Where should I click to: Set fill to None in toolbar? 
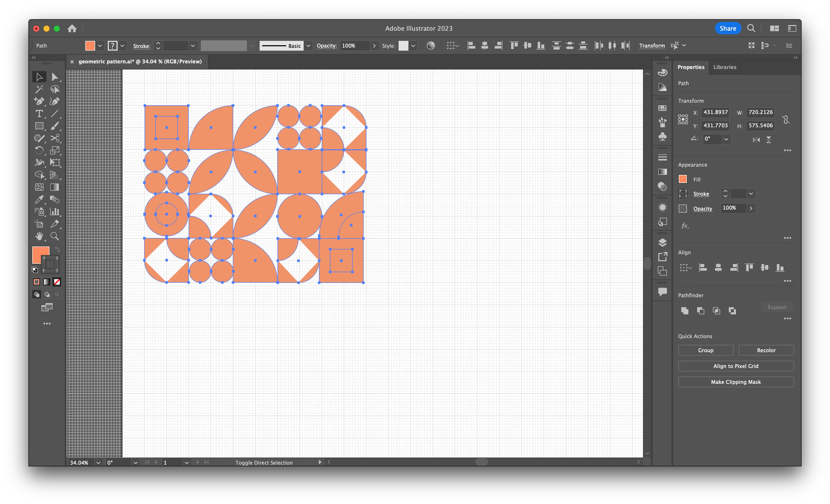pos(57,282)
